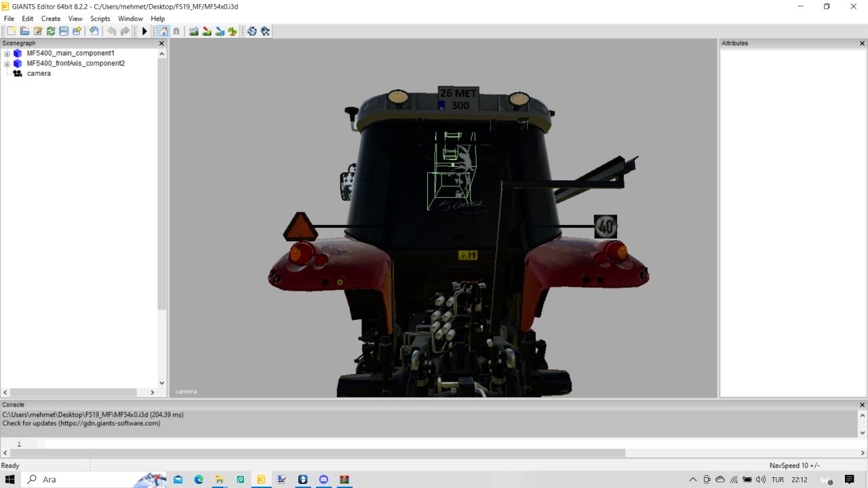Open Discord from the taskbar

click(323, 480)
